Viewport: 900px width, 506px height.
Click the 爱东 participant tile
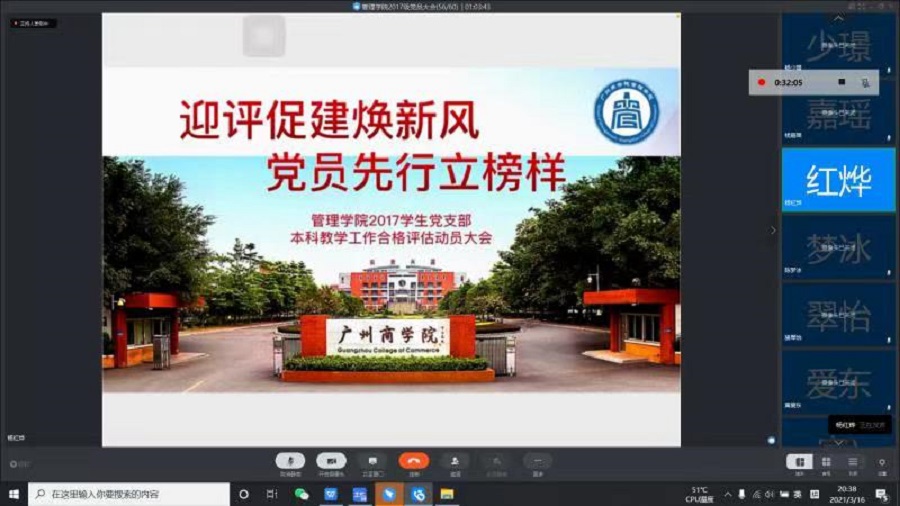[838, 383]
